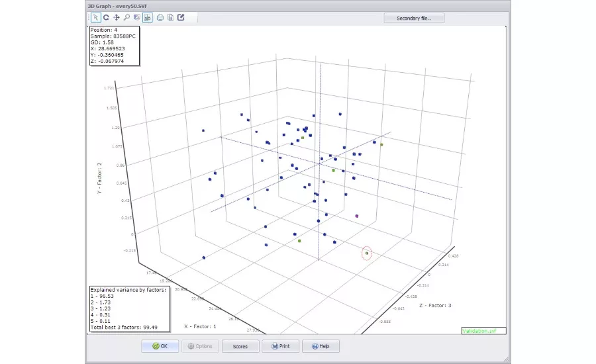This screenshot has width=596, height=364.
Task: Click the window resize grip corner
Action: [507, 359]
